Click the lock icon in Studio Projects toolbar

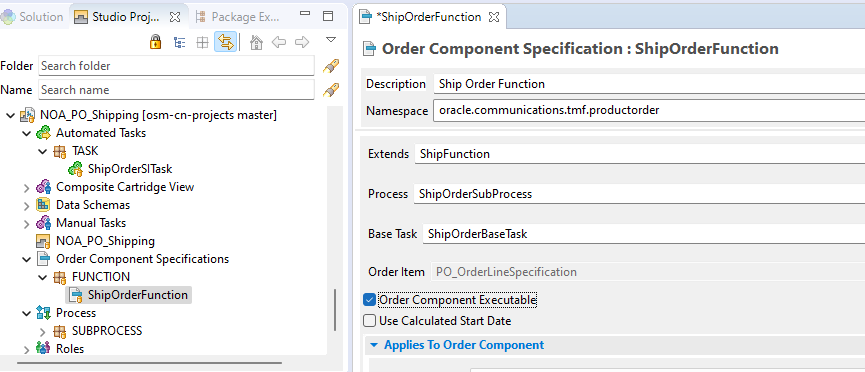coord(156,42)
